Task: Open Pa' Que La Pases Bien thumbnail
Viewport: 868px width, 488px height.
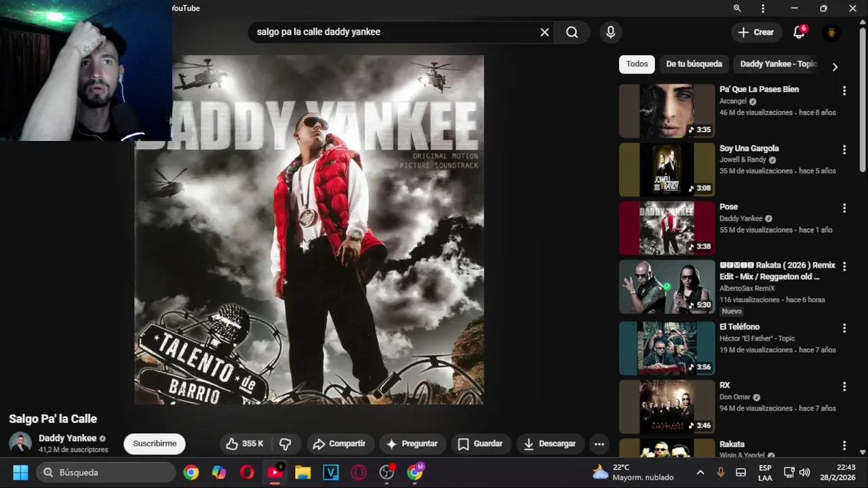Action: coord(667,111)
